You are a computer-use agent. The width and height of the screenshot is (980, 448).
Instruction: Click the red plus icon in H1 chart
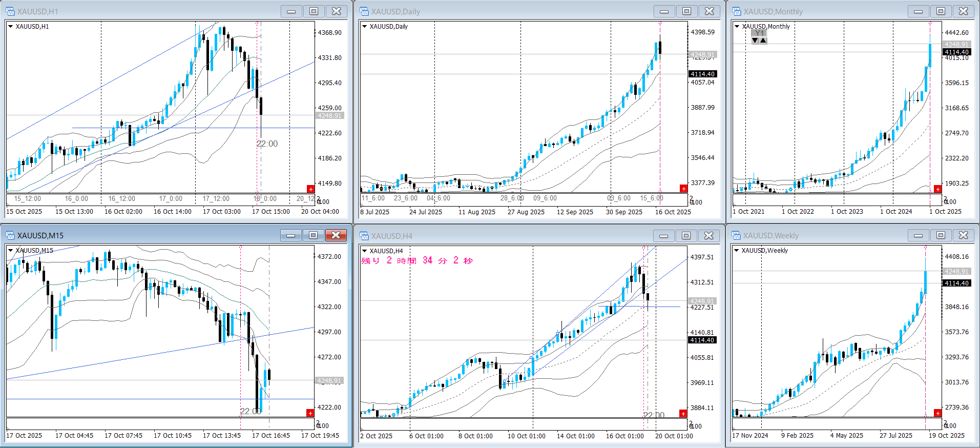coord(310,189)
